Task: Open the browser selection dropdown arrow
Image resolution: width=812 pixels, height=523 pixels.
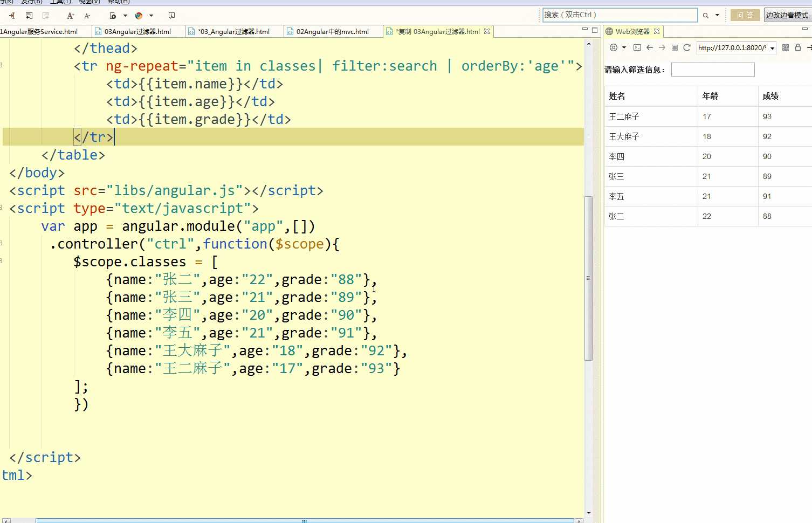Action: click(x=151, y=16)
